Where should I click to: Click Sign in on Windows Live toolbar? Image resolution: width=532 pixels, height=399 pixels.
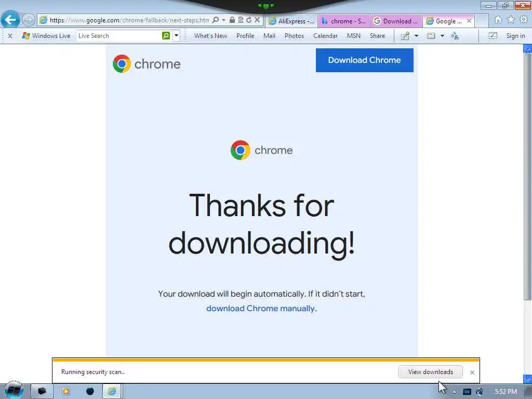pos(516,36)
